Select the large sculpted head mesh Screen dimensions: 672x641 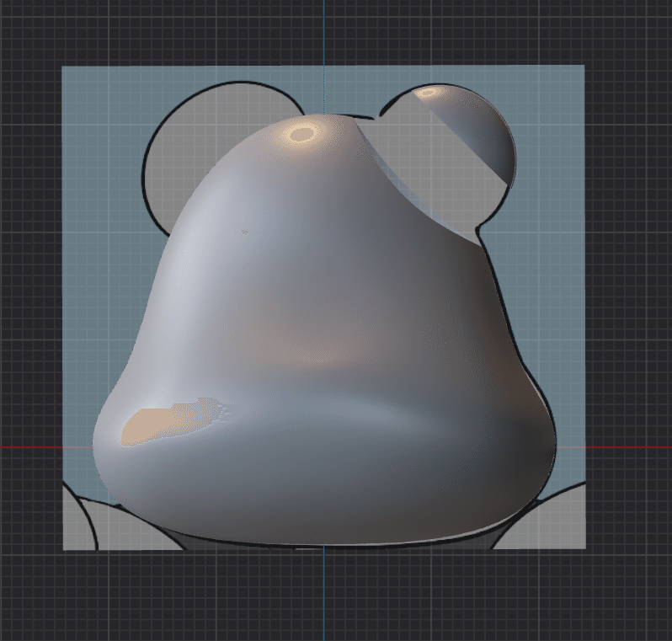(324, 330)
